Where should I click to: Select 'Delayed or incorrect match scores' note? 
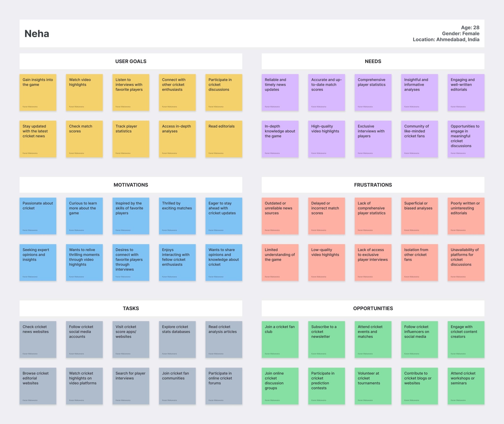click(x=327, y=216)
